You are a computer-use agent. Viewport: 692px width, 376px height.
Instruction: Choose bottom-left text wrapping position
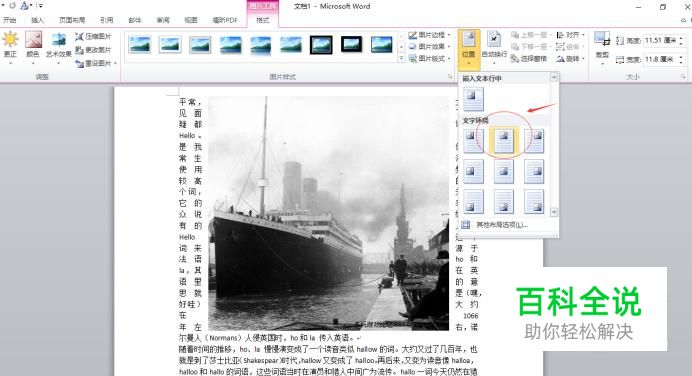tap(473, 202)
